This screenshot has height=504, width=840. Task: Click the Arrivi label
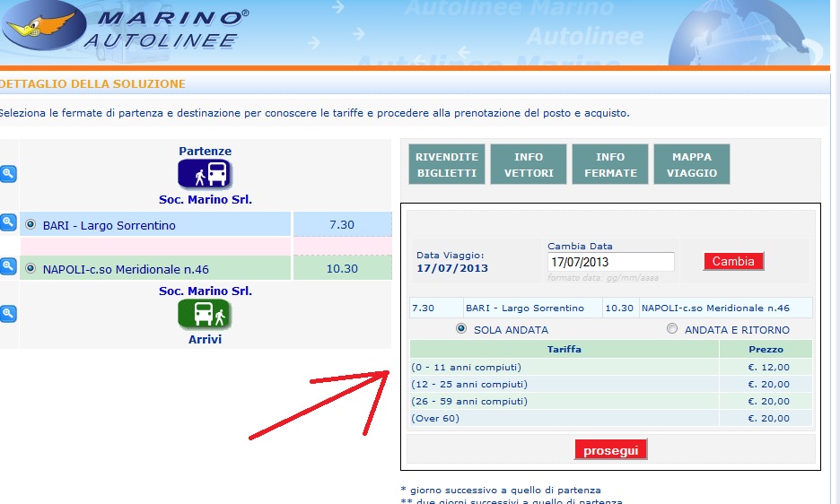[205, 340]
